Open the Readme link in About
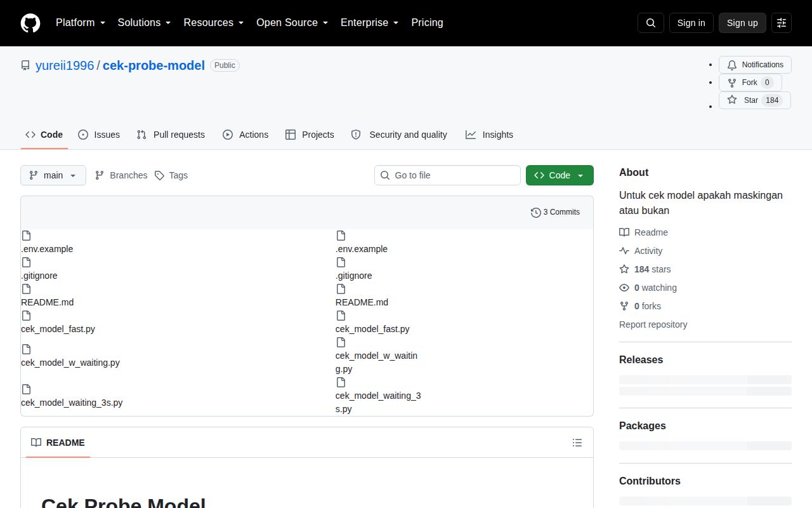Screen dimensions: 812x508 click(x=643, y=232)
